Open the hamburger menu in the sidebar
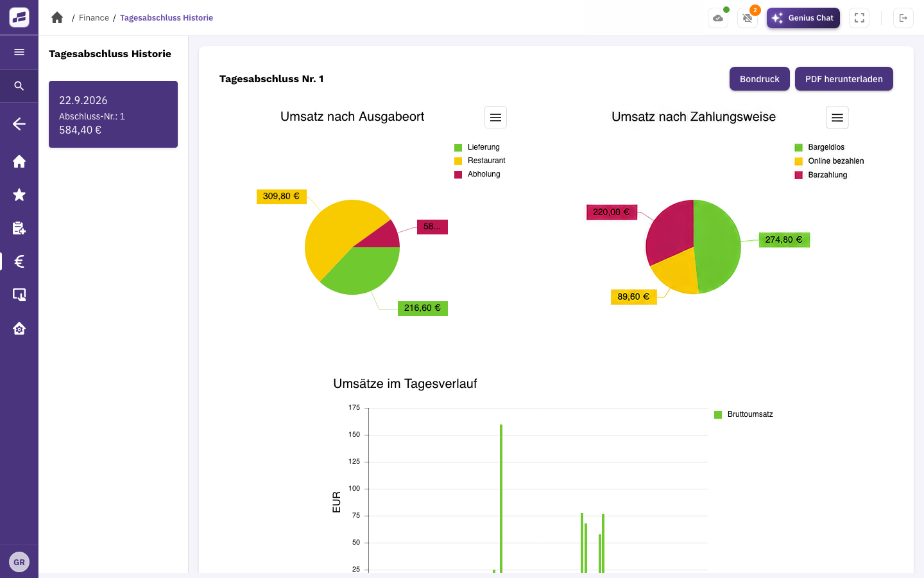This screenshot has height=578, width=924. [x=19, y=52]
